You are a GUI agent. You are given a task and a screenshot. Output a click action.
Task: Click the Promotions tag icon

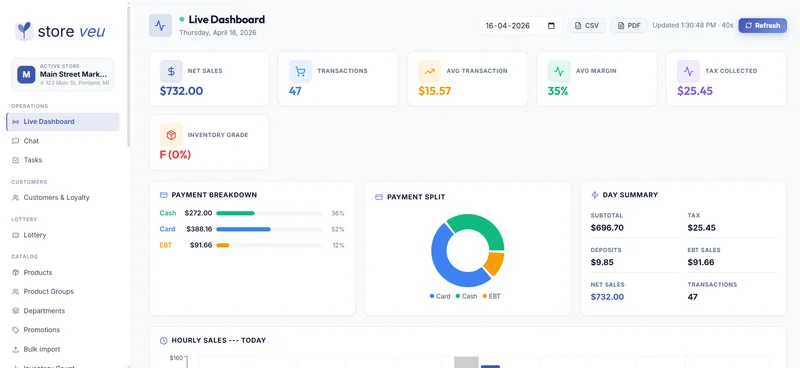(15, 330)
